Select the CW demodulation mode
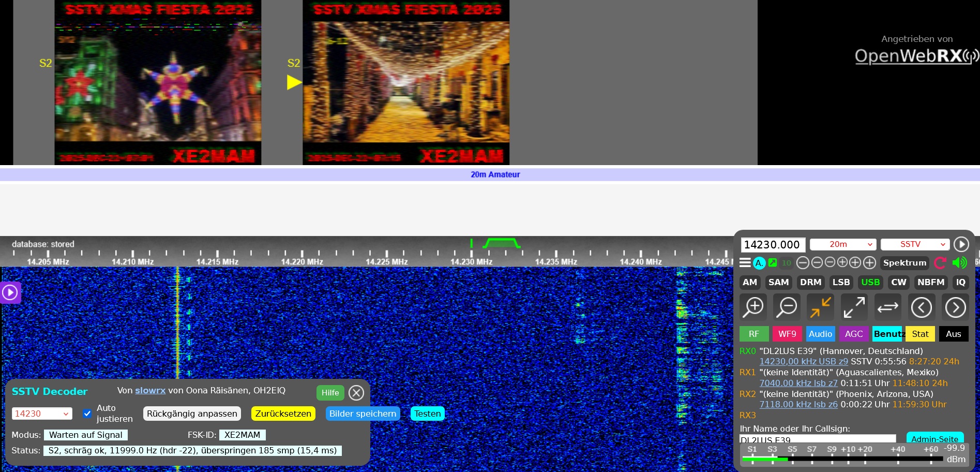The width and height of the screenshot is (980, 472). coord(898,282)
